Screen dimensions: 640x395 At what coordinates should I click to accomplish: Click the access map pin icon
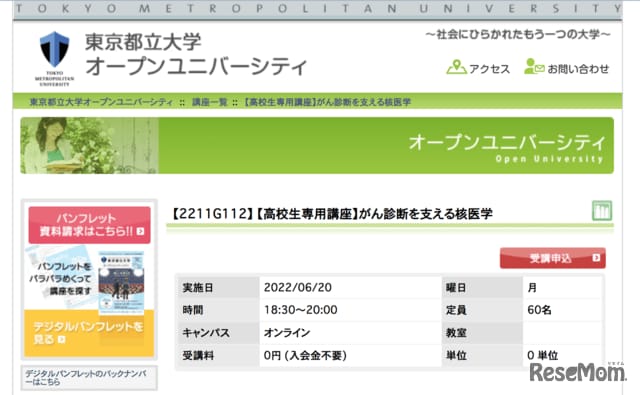click(456, 67)
